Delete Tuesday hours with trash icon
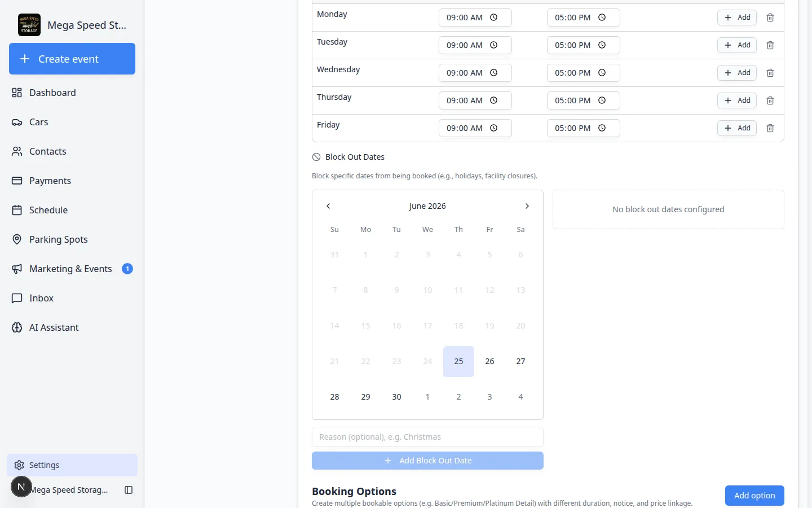812x508 pixels. coord(770,45)
